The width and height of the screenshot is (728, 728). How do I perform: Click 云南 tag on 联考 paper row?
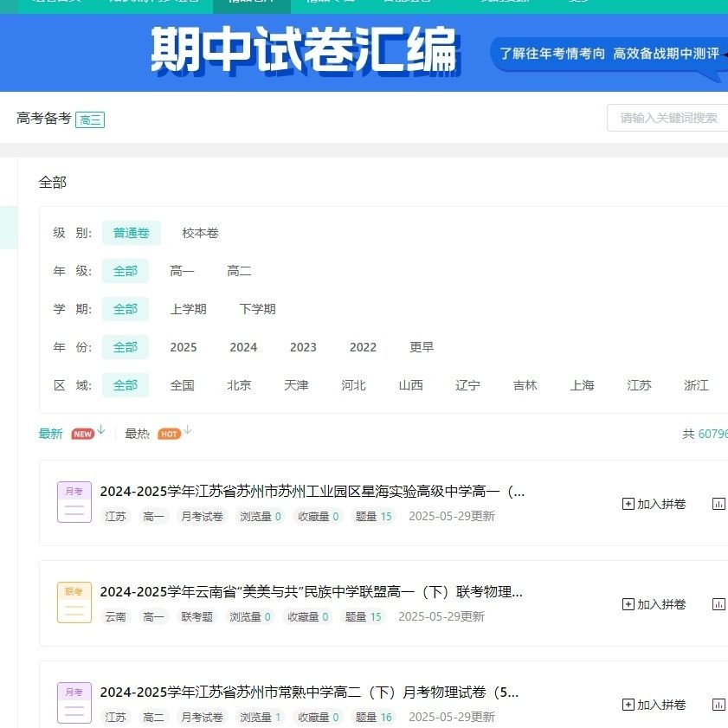point(116,616)
